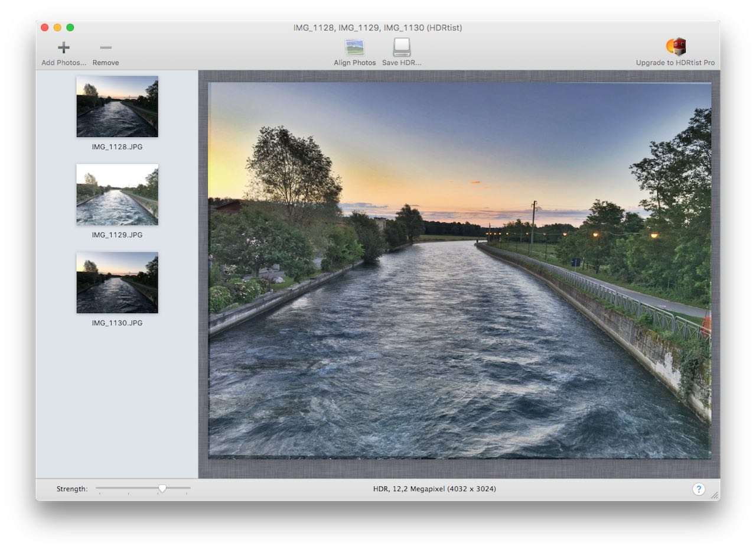This screenshot has height=552, width=756.
Task: Click the Upgrade to HDRtist Pro icon
Action: coord(676,47)
